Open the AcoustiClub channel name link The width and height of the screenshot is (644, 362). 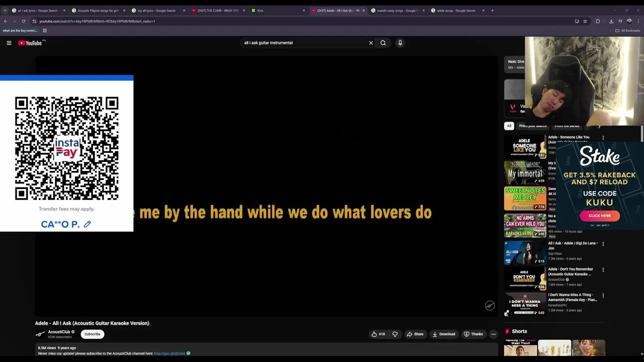(59, 332)
